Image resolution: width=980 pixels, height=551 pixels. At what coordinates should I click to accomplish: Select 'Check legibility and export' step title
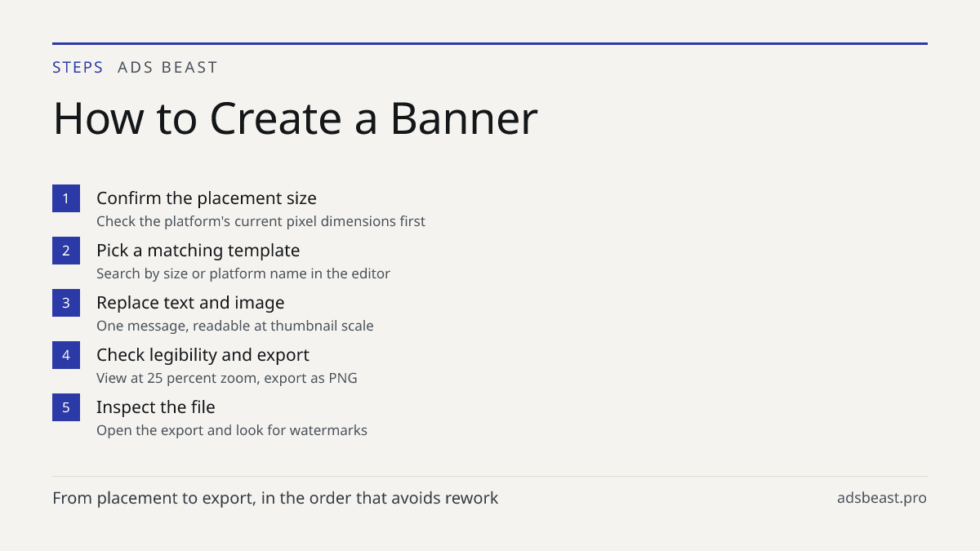(203, 355)
